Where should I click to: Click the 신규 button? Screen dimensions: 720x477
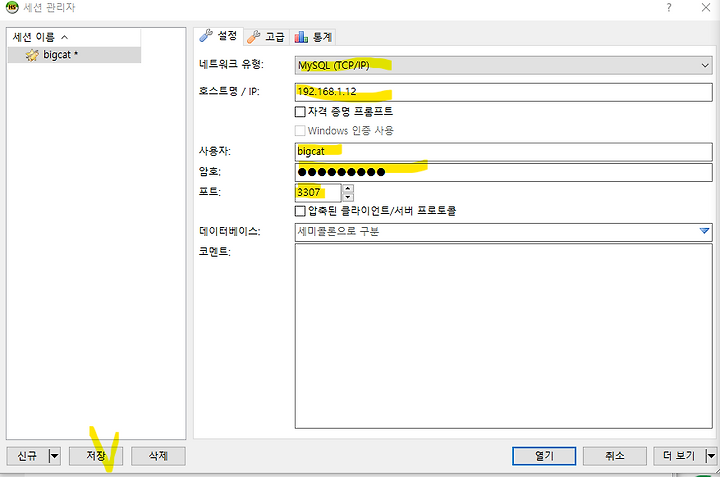tap(27, 456)
